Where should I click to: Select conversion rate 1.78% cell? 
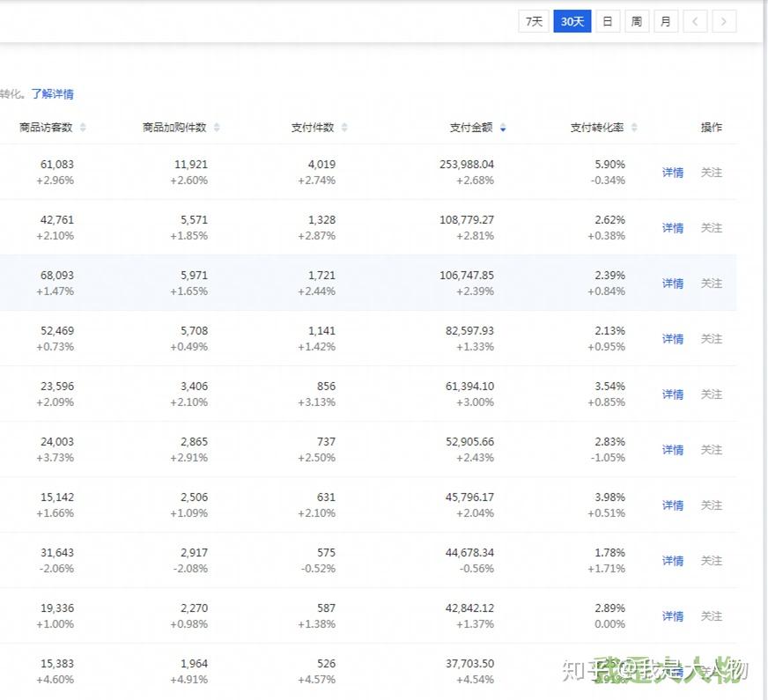click(x=609, y=552)
